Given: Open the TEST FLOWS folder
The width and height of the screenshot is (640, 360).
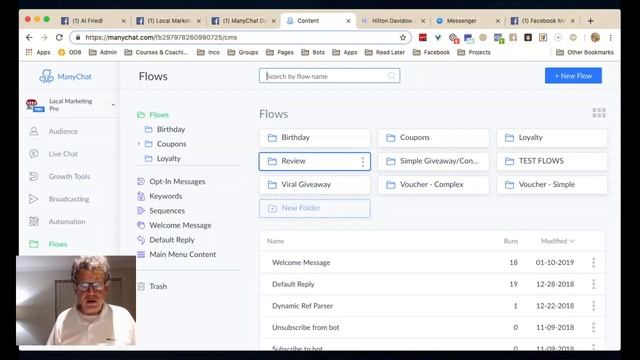Looking at the screenshot, I should 552,161.
